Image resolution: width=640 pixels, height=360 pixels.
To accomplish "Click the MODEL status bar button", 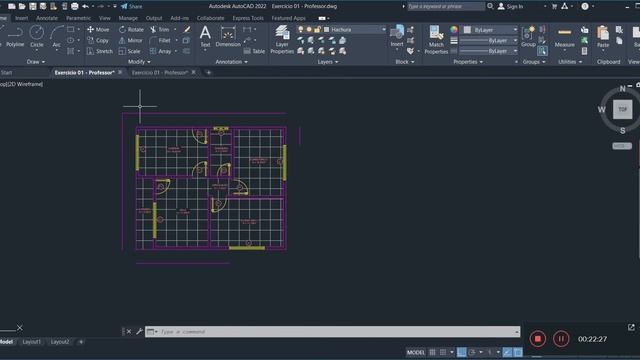I will 416,352.
